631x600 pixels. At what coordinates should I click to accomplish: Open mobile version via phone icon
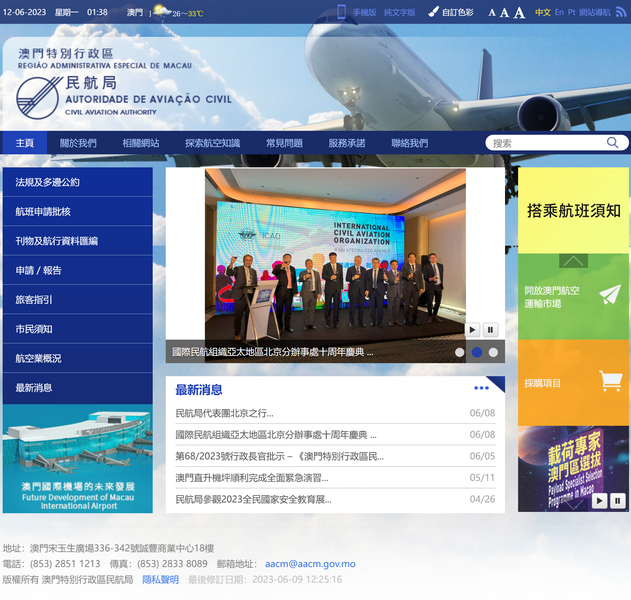pos(341,12)
